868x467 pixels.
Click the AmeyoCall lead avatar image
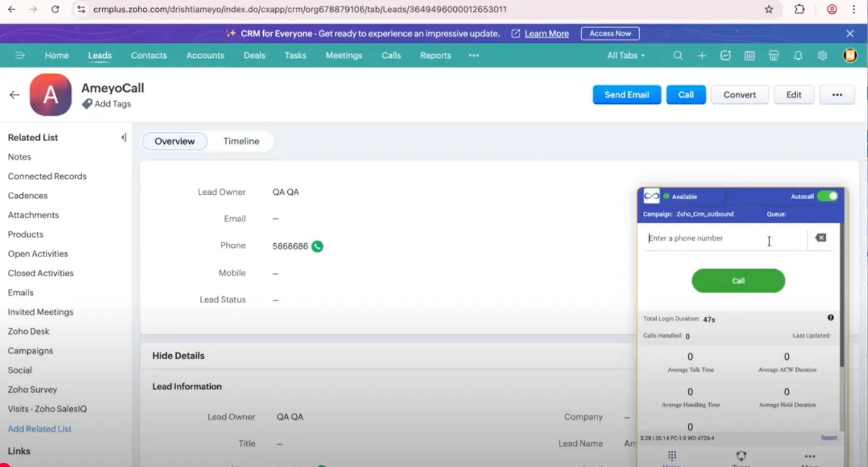pyautogui.click(x=51, y=95)
